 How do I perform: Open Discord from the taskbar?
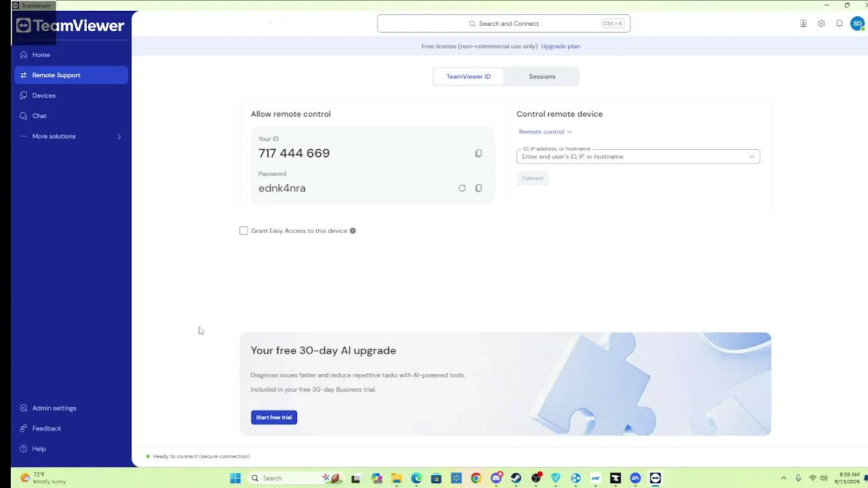point(496,479)
